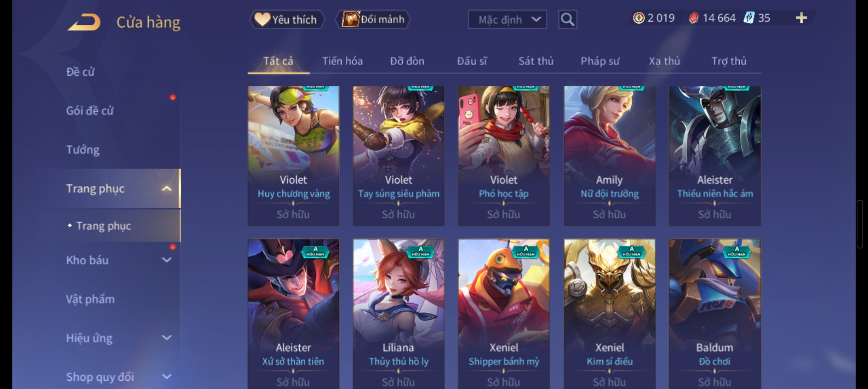Click the chest icon in Đổi mảnh
The width and height of the screenshot is (868, 389).
350,19
